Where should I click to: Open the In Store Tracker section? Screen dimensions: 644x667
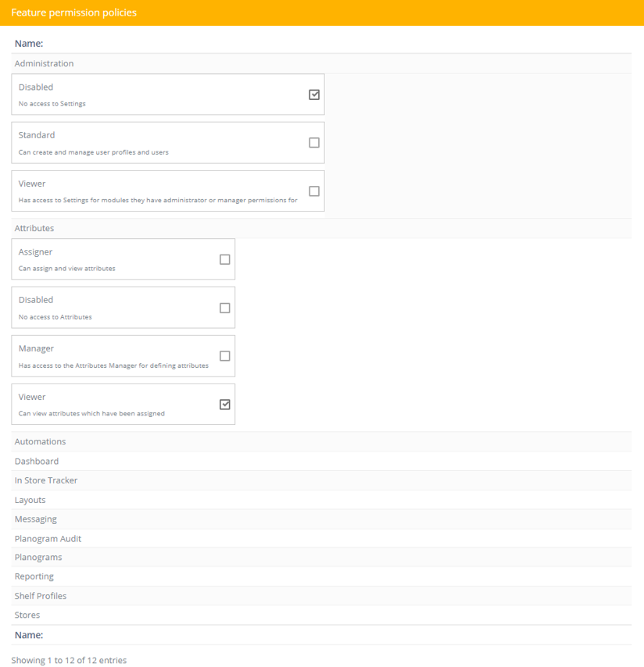(x=321, y=480)
